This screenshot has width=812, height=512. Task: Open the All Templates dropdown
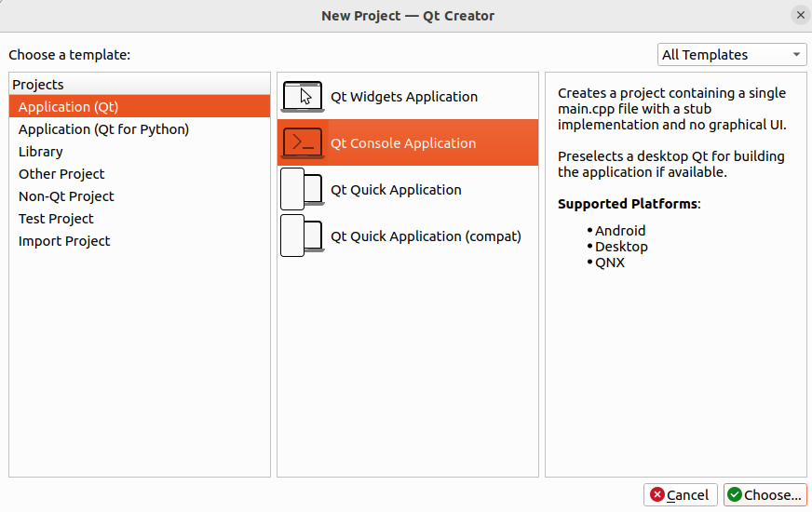[732, 55]
